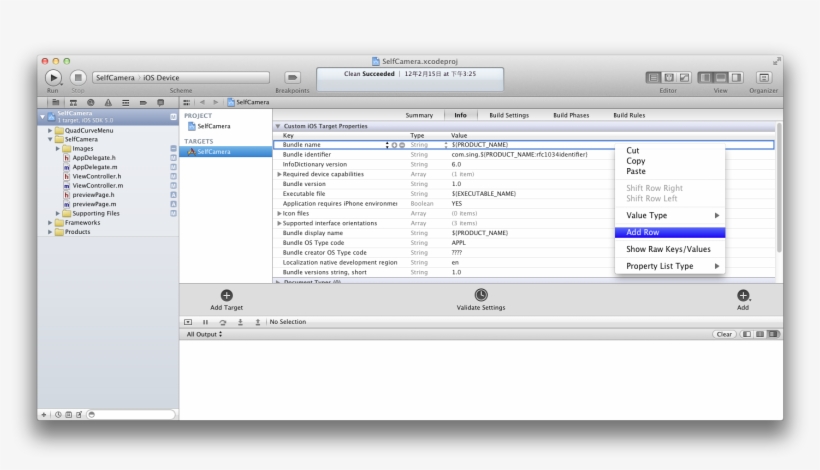Open the Bundle name key stepper
The width and height of the screenshot is (820, 470).
point(388,145)
